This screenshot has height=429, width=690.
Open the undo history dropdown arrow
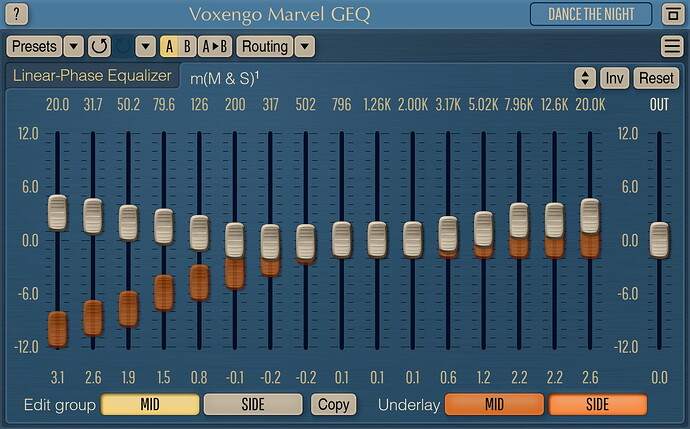pyautogui.click(x=146, y=46)
